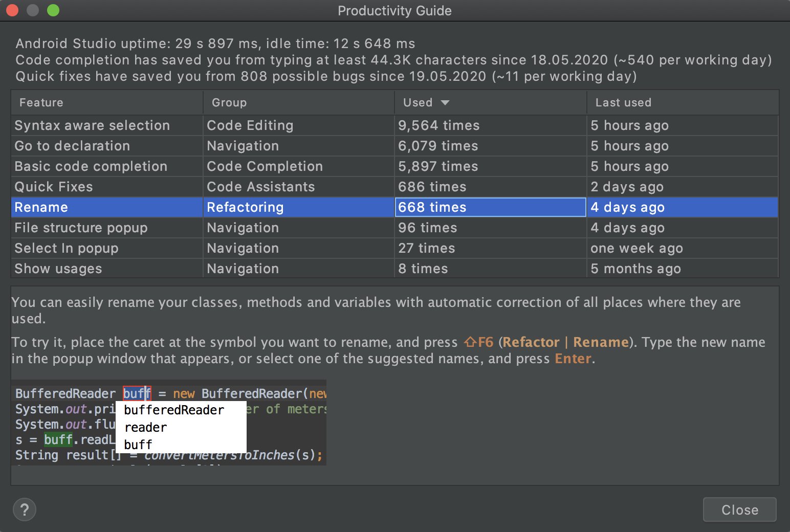Click the Used column sort arrow

pyautogui.click(x=445, y=103)
